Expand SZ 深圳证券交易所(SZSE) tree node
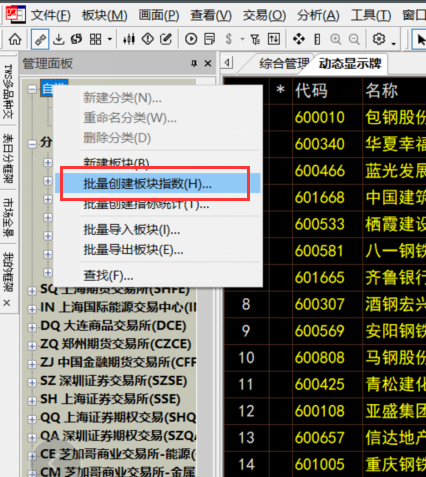 point(32,383)
